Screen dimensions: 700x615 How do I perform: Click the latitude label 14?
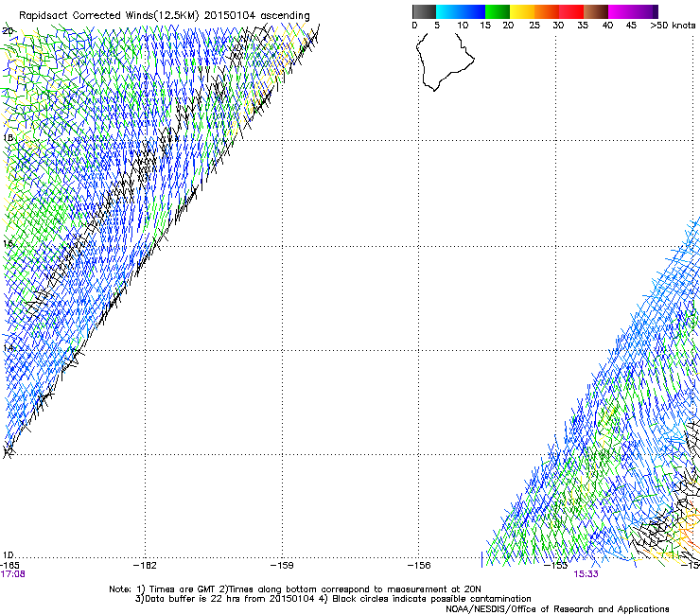[8, 348]
